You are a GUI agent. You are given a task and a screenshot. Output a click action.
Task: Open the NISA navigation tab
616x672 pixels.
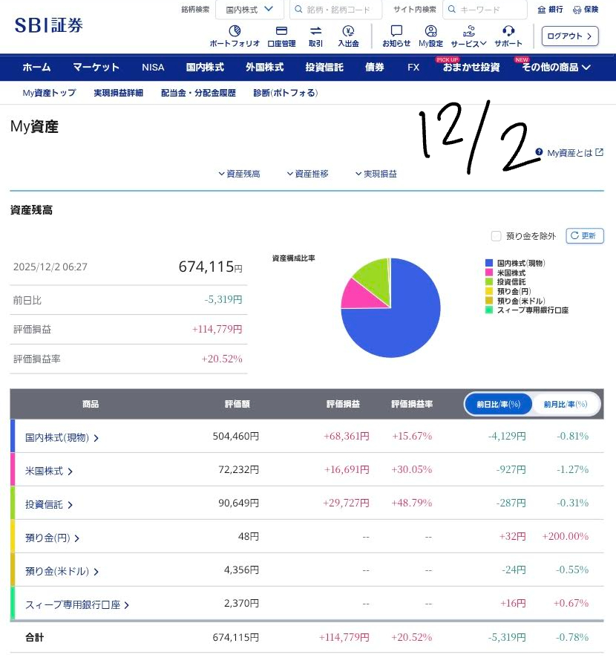click(x=153, y=67)
